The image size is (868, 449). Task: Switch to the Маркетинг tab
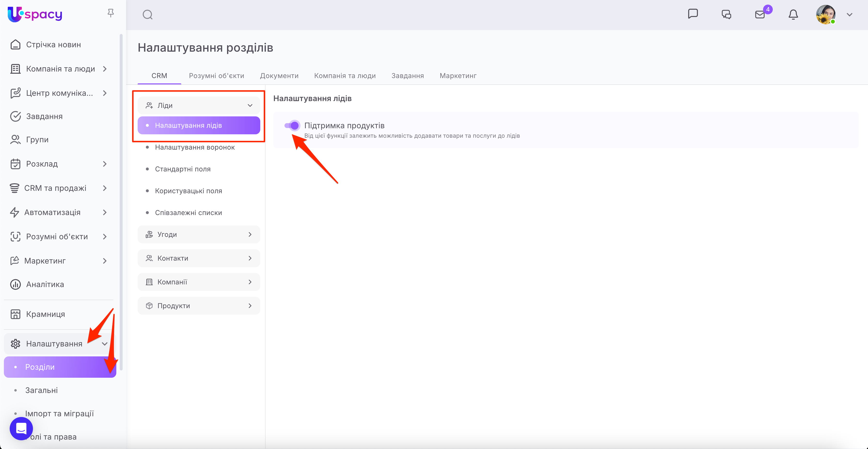[x=458, y=75]
